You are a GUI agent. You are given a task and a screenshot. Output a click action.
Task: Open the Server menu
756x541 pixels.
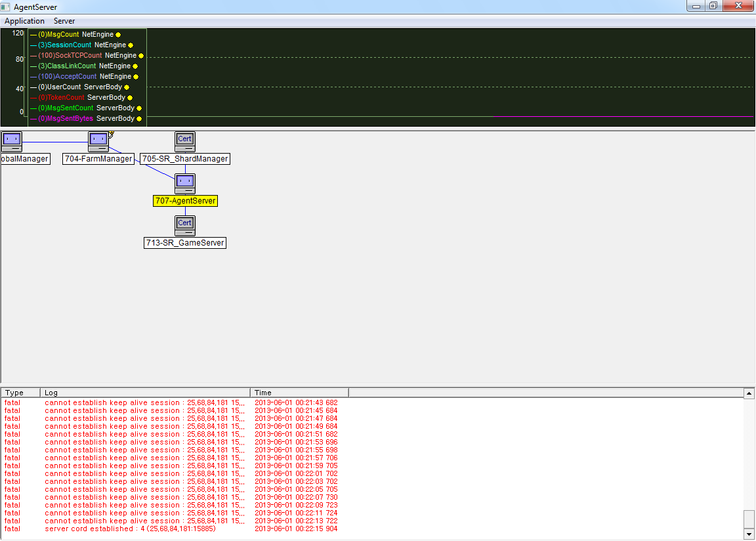[x=64, y=21]
